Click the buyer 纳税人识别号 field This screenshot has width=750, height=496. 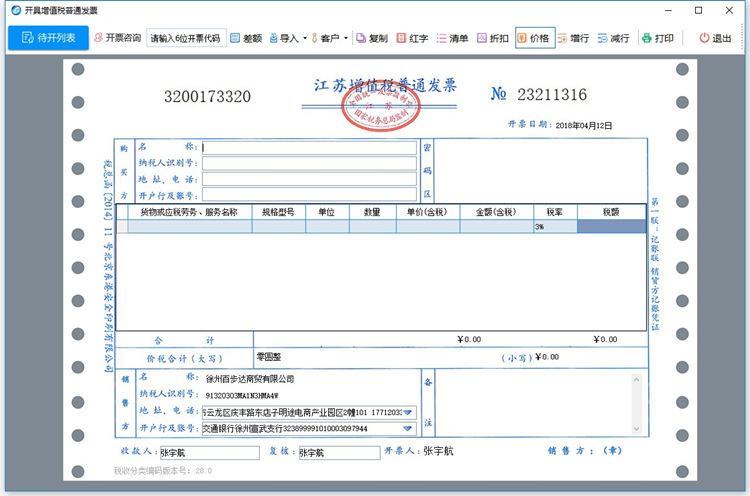pos(309,163)
